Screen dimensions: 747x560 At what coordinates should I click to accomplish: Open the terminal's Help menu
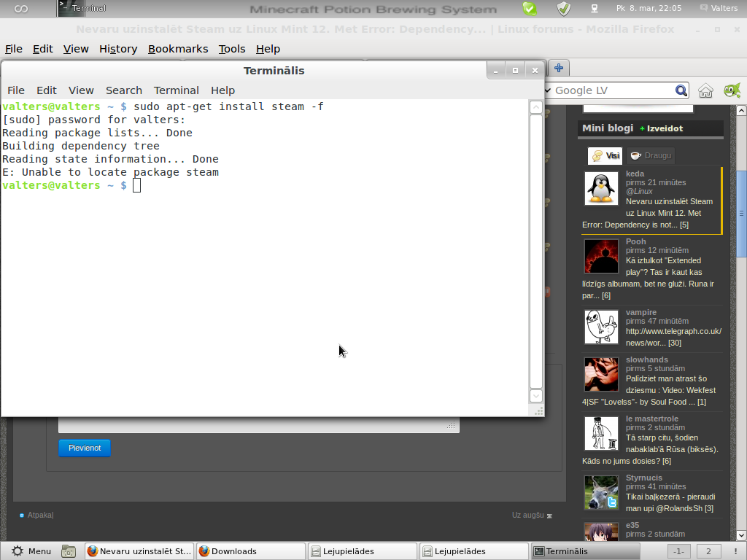(x=222, y=90)
